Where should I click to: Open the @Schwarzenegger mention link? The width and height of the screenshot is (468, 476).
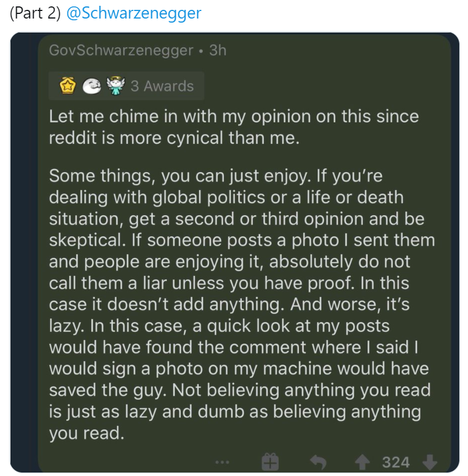pos(133,13)
